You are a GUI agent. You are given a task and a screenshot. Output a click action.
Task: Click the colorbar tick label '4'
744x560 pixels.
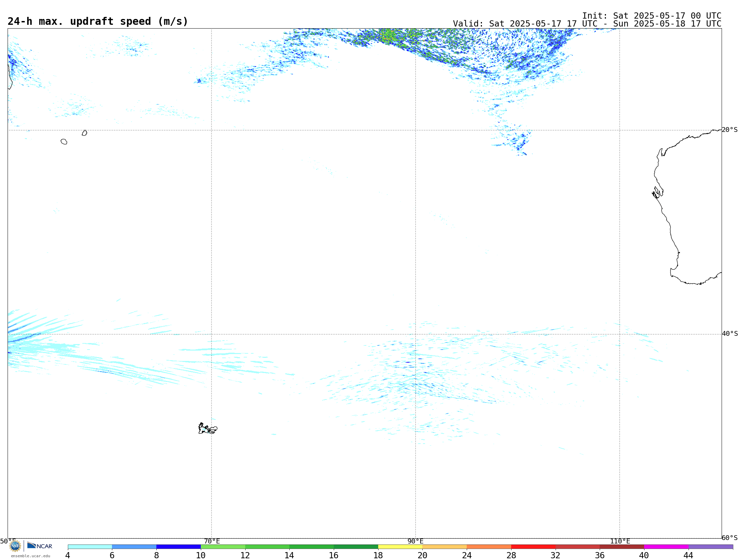[68, 556]
